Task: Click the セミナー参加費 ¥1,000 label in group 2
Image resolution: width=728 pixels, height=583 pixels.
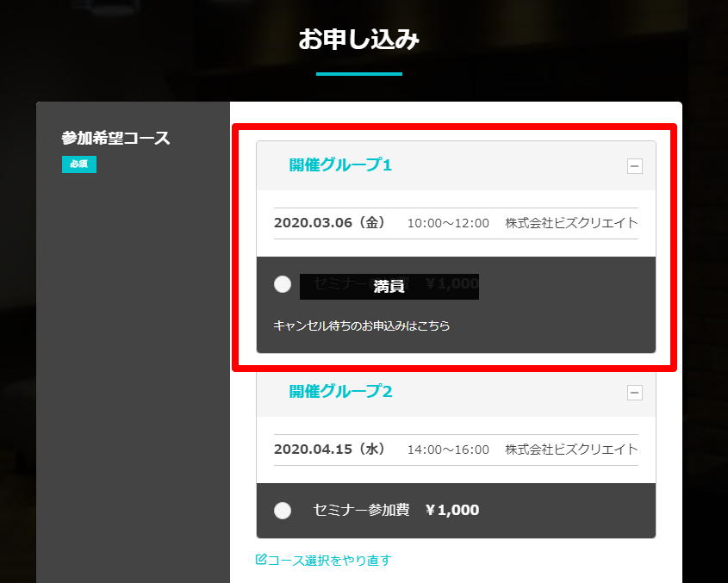Action: pos(396,510)
